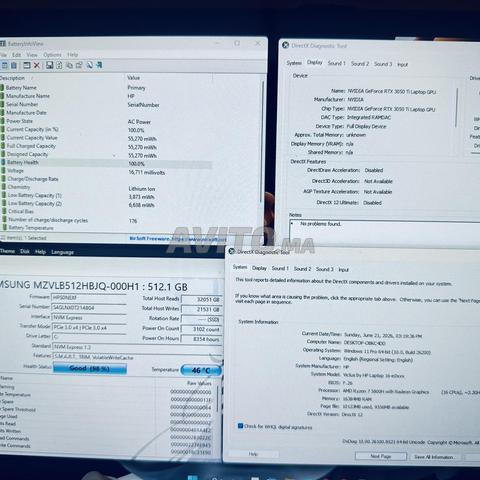Click the green battery icon beside Battery Health
Viewport: 480px width, 480px height.
tap(3, 163)
